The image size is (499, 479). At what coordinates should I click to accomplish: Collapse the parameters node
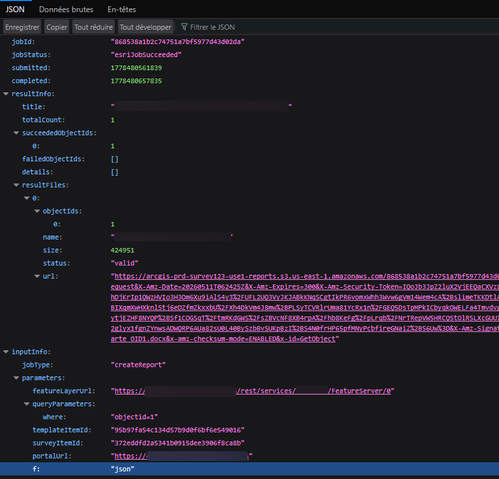16,378
